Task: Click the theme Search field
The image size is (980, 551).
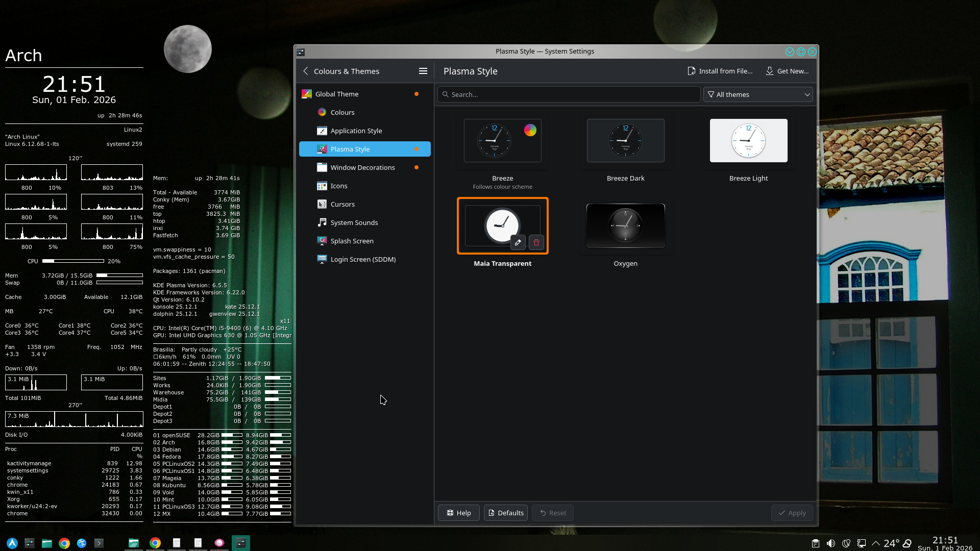Action: 569,95
